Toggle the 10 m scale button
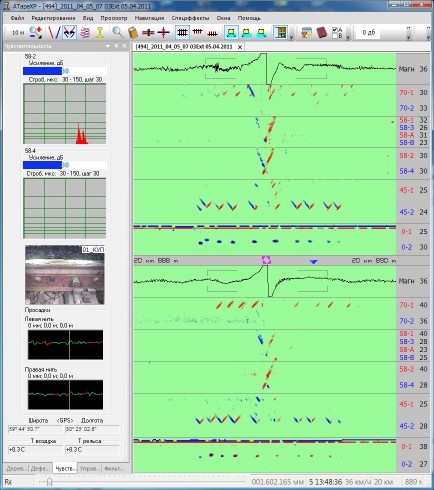 18,32
